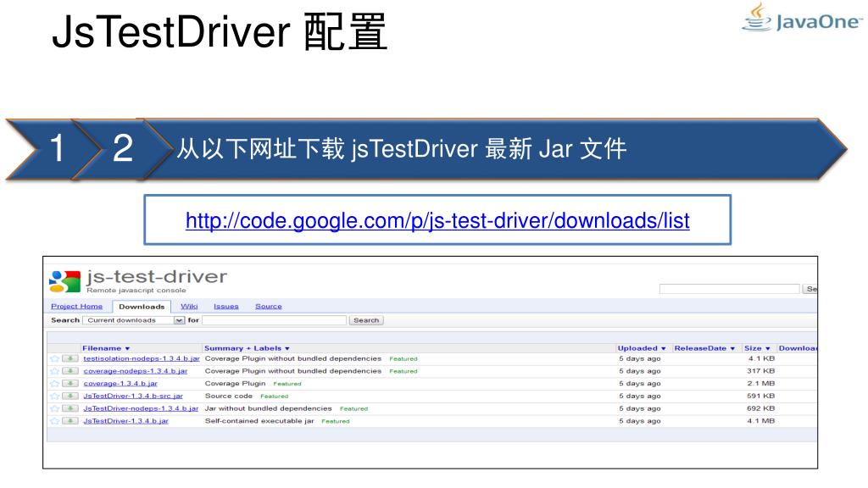The height and width of the screenshot is (488, 868).
Task: Open the coverage-1.3.4.b.jar file link
Action: [120, 384]
